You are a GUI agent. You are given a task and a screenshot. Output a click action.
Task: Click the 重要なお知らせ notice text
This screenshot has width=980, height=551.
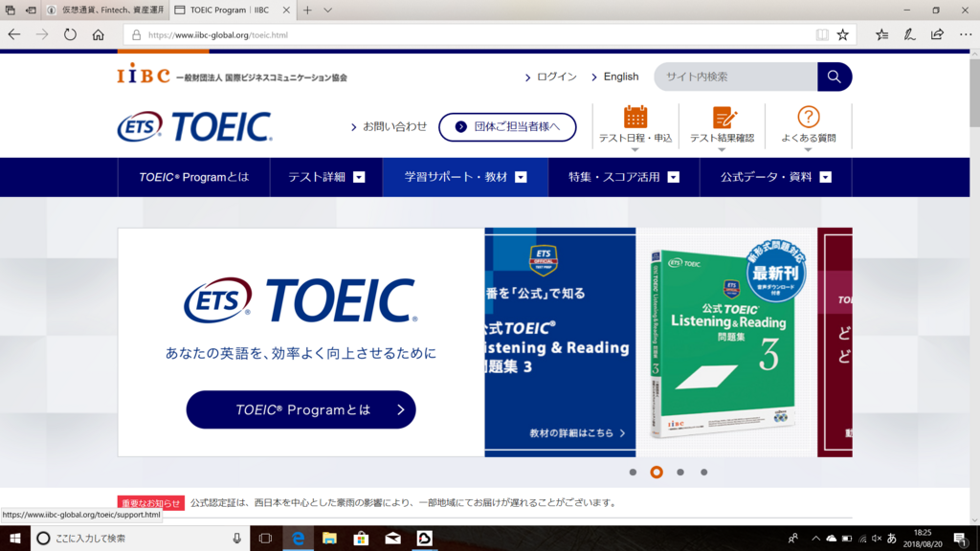tap(404, 502)
